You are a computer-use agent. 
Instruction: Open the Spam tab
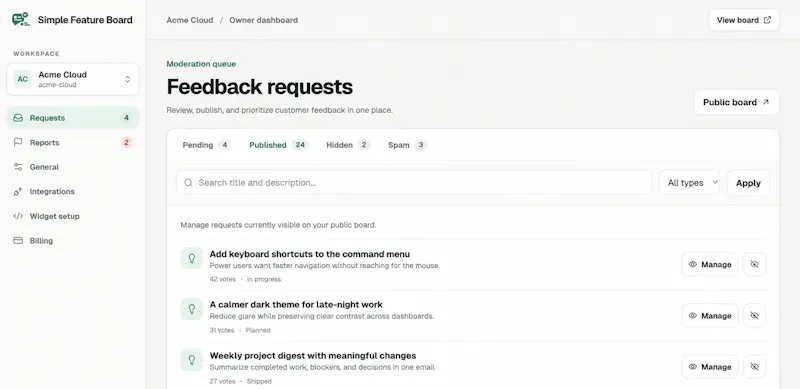(x=407, y=145)
